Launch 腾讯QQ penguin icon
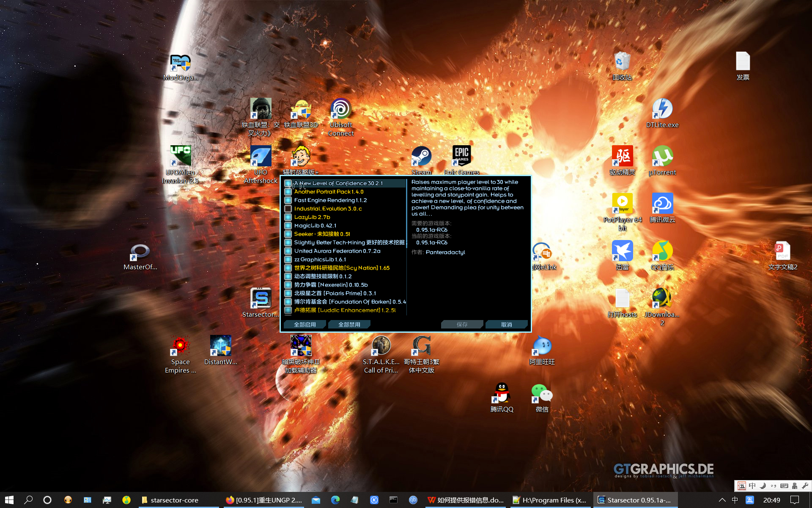 [502, 394]
